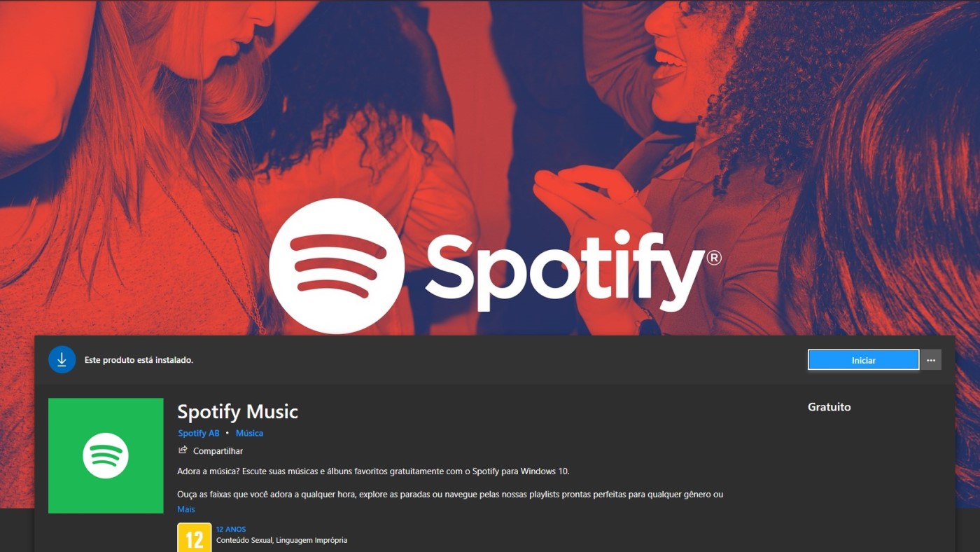This screenshot has width=980, height=552.
Task: Open the three-dots more options menu
Action: [930, 360]
